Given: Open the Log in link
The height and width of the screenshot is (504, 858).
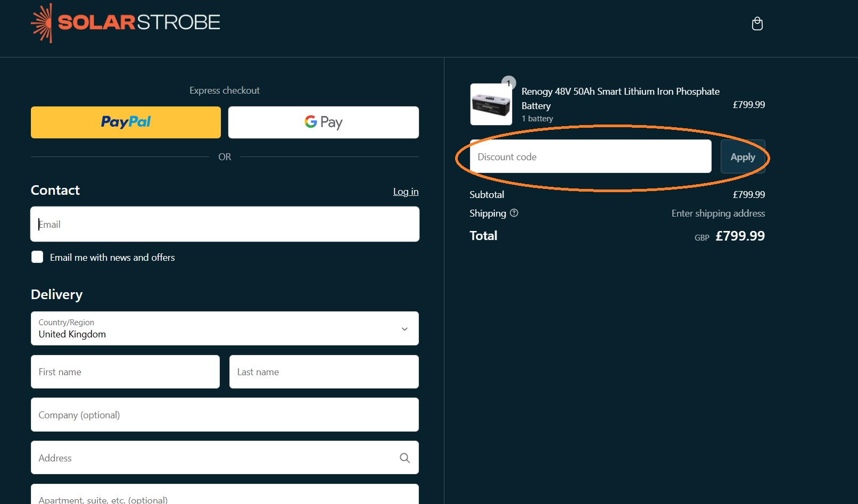Looking at the screenshot, I should pyautogui.click(x=406, y=192).
